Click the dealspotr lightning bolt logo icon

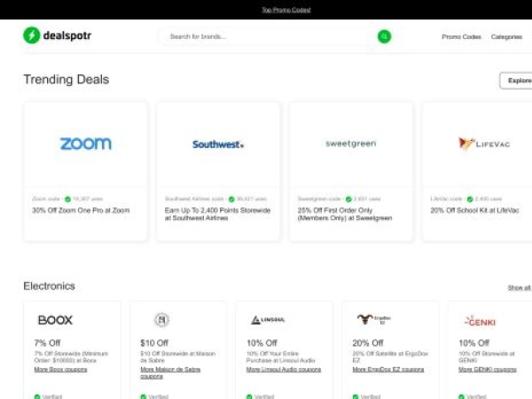32,35
